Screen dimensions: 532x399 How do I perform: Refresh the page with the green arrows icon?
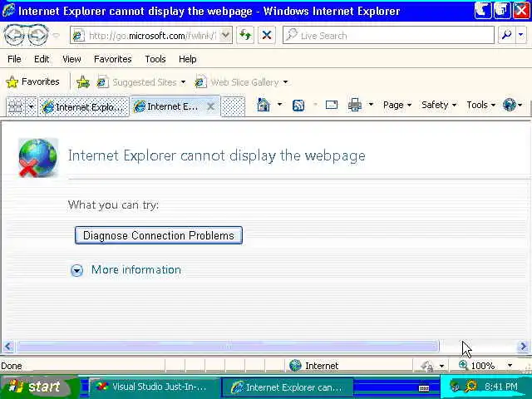pyautogui.click(x=245, y=35)
